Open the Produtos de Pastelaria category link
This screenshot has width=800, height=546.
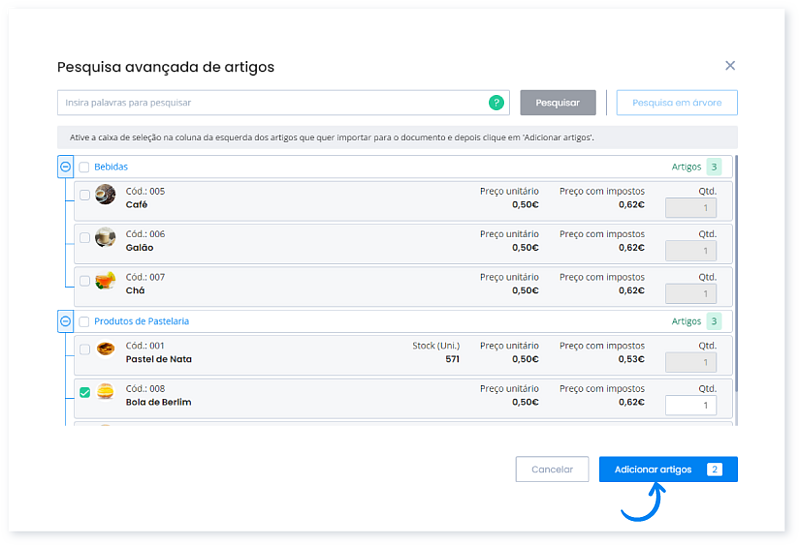(x=141, y=321)
